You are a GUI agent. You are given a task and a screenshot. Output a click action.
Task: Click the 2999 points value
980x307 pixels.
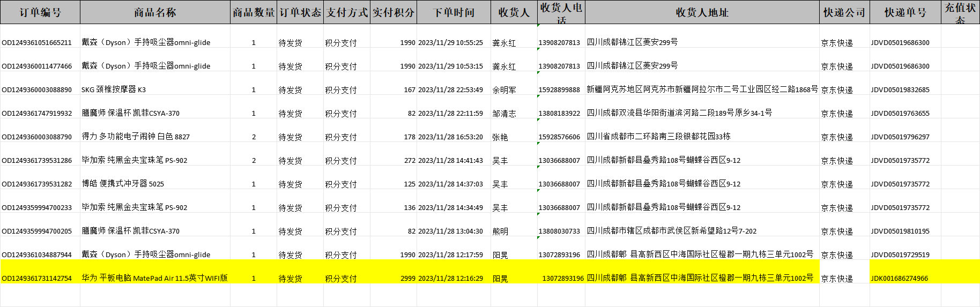[408, 279]
